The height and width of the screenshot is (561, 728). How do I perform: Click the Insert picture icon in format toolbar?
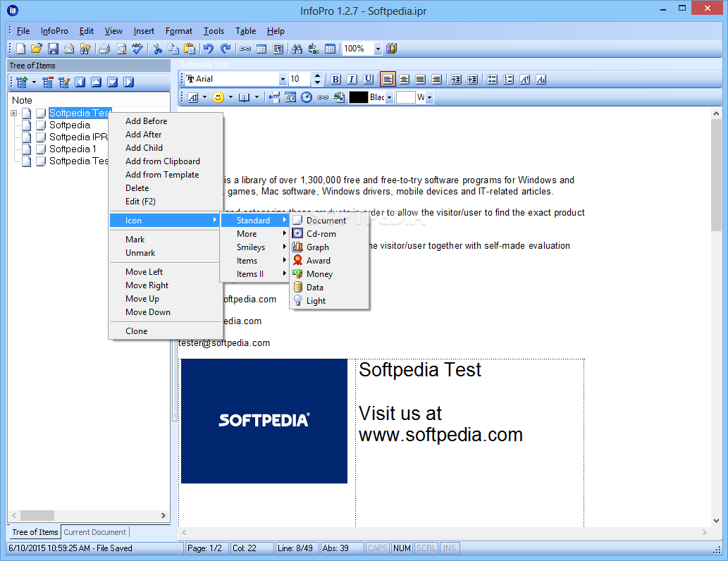340,97
